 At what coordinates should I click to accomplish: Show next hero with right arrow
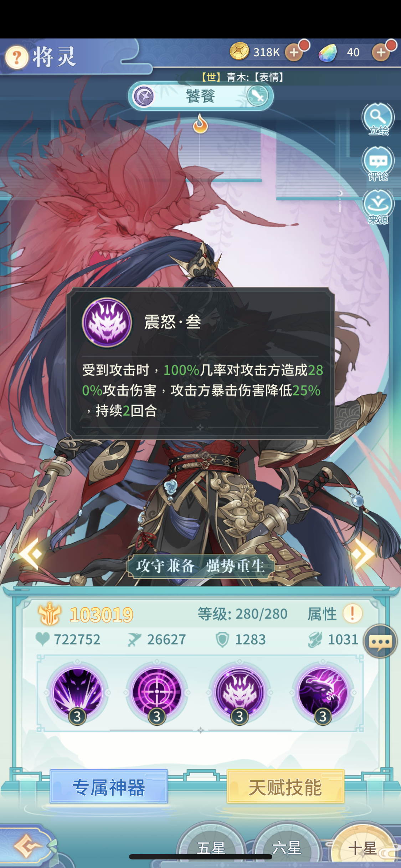pos(363,554)
